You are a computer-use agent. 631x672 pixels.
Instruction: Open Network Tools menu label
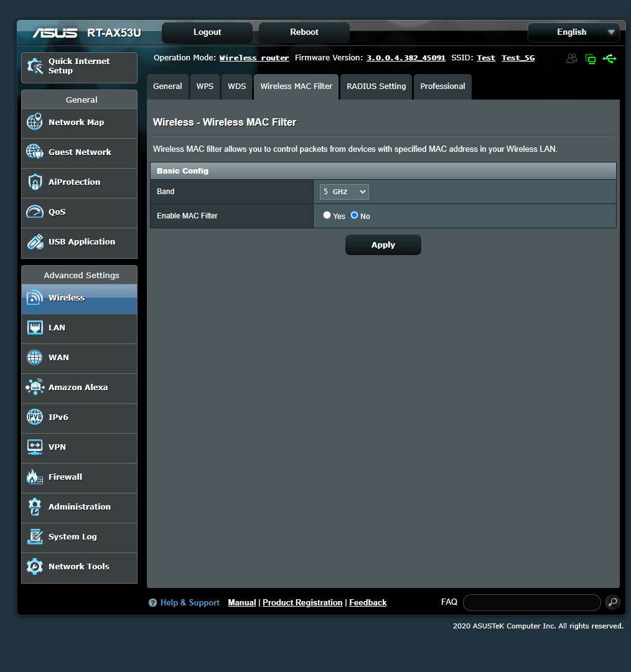coord(79,567)
